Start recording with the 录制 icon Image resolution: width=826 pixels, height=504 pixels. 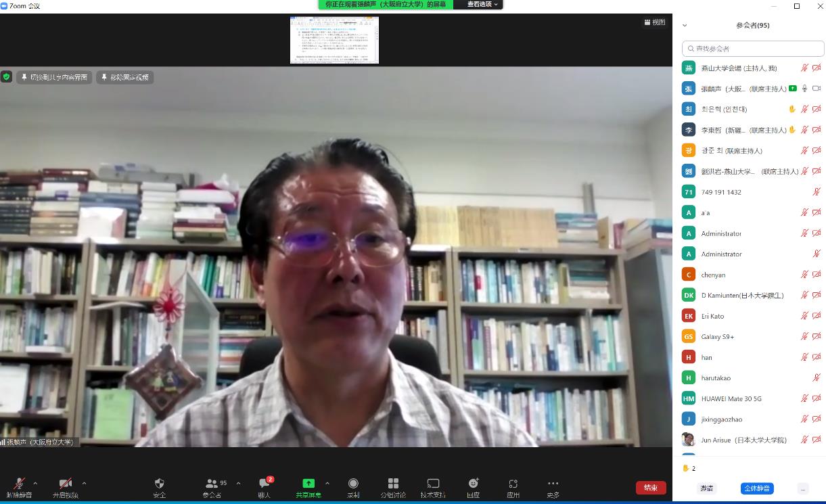click(x=353, y=483)
